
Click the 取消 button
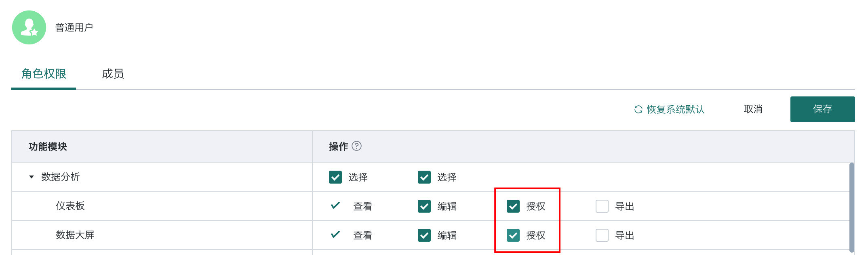pyautogui.click(x=753, y=109)
